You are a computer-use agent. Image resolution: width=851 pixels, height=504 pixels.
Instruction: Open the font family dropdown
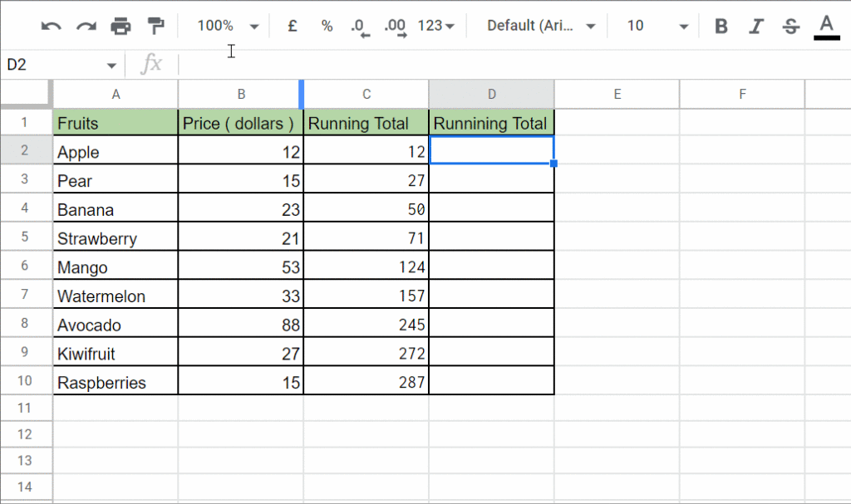click(x=540, y=25)
